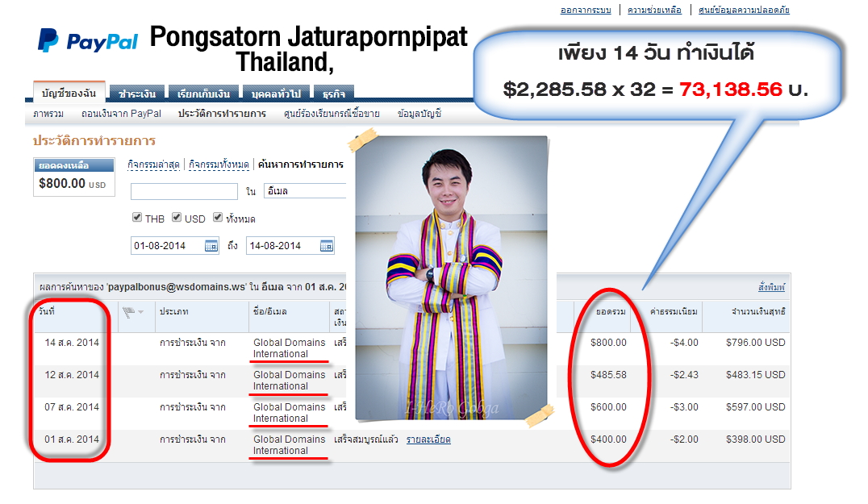
Task: Toggle the USD currency checkbox
Action: pos(177,218)
